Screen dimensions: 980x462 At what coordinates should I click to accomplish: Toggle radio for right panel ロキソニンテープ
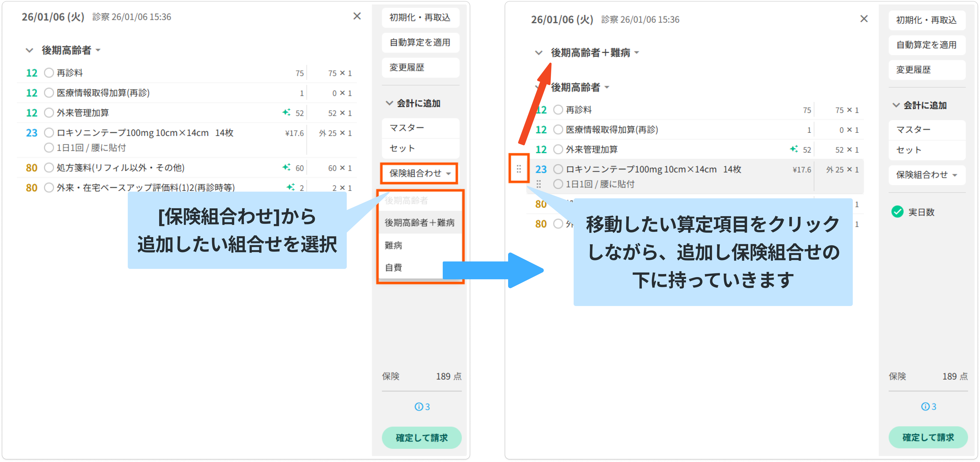[x=558, y=169]
